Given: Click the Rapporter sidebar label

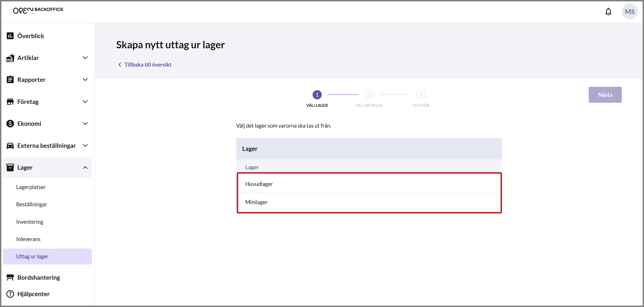Looking at the screenshot, I should click(31, 80).
